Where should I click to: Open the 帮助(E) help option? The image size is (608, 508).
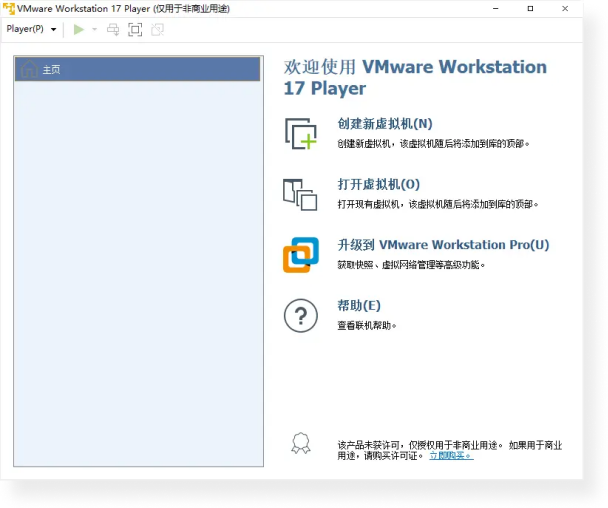360,306
